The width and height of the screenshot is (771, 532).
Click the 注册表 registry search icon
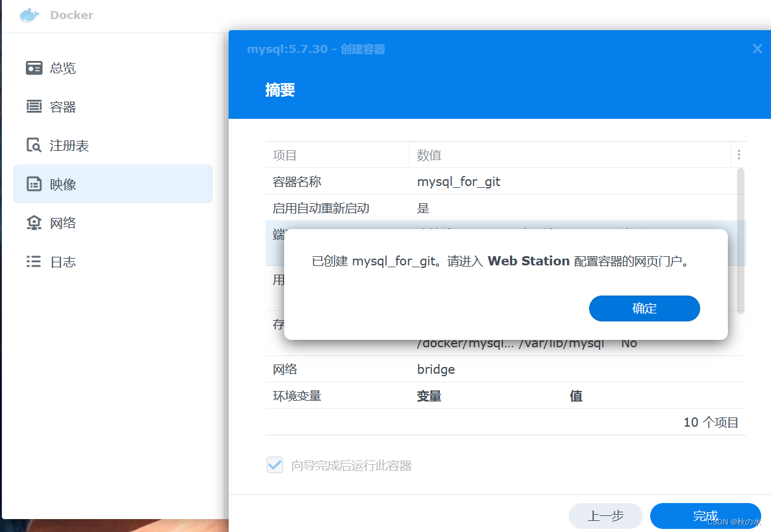[x=34, y=145]
